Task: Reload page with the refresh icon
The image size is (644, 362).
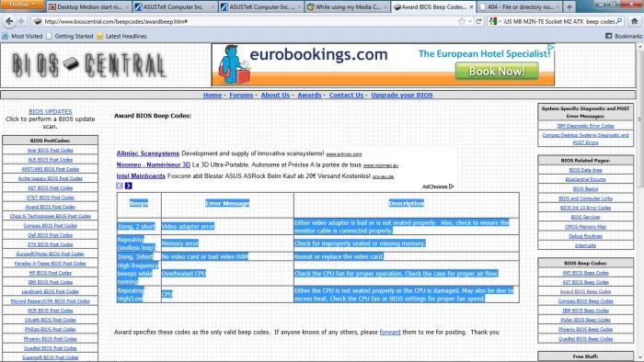Action: tap(479, 21)
